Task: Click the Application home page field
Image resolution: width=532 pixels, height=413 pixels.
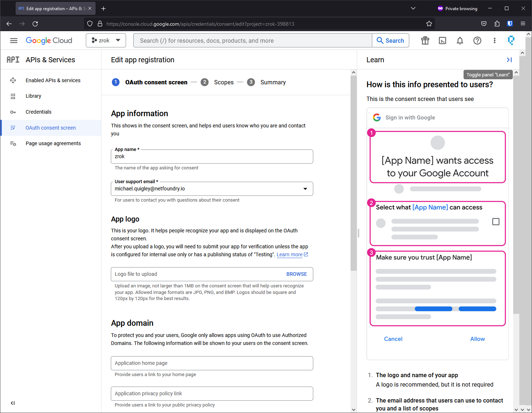Action: point(212,363)
